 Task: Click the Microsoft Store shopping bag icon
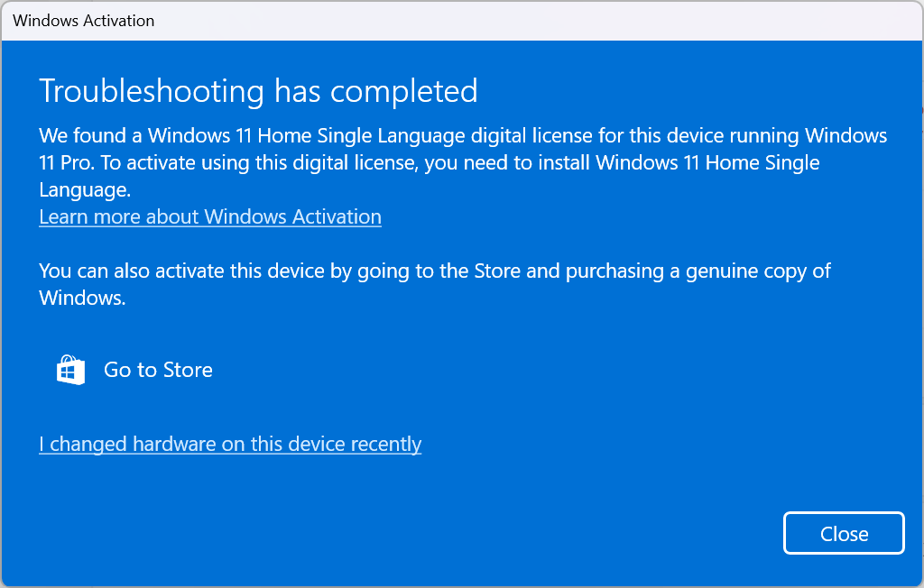(x=70, y=370)
